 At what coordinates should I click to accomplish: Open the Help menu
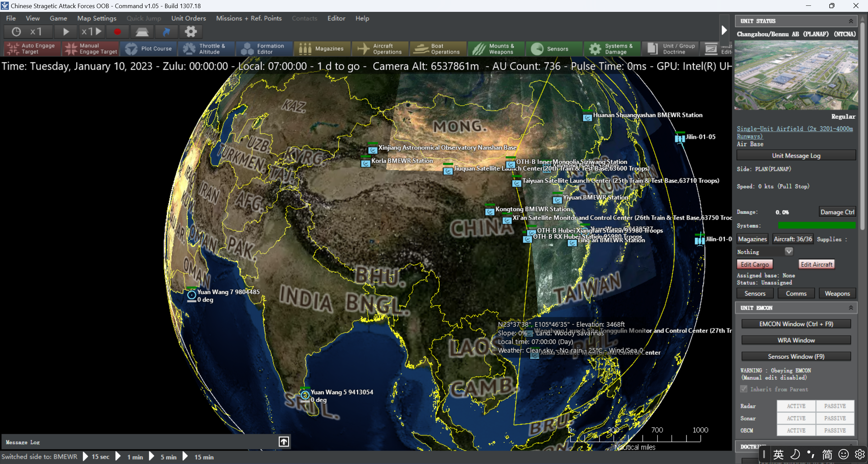click(x=362, y=18)
